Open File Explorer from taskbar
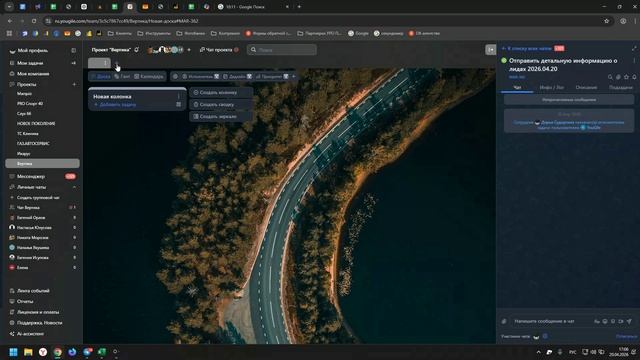This screenshot has height=360, width=640. click(x=28, y=352)
